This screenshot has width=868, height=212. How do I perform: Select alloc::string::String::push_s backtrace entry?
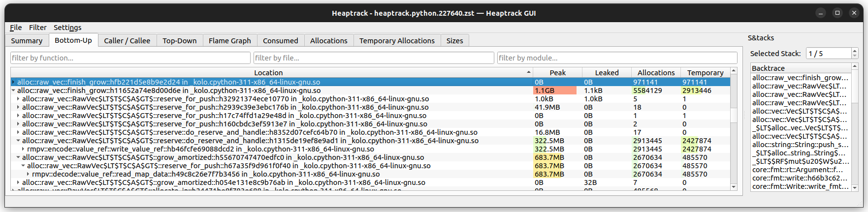801,145
